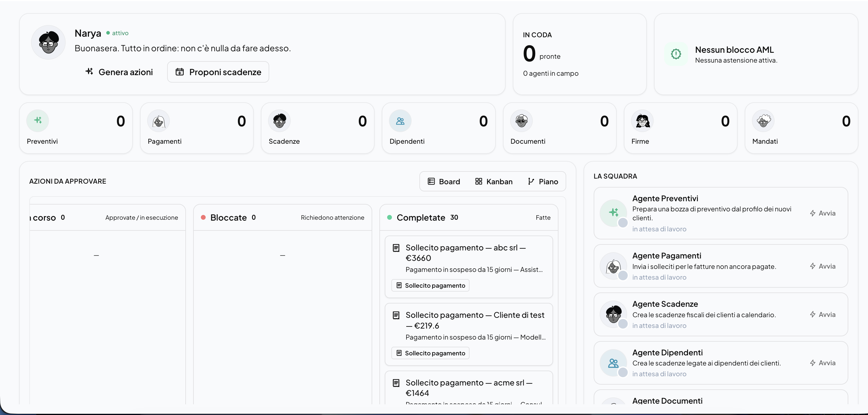Click Agente Dipendenti people avatar

coord(613,363)
